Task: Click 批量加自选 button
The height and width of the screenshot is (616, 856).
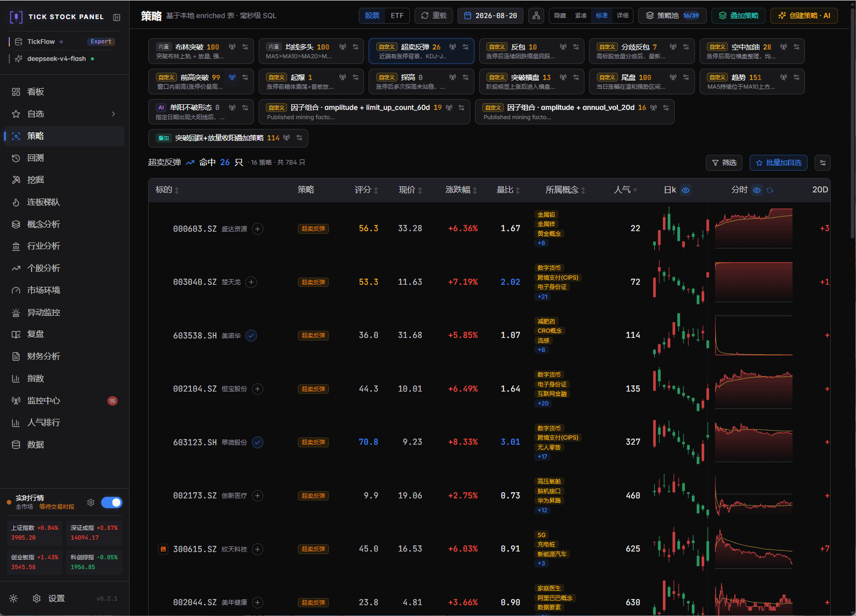Action: 778,163
